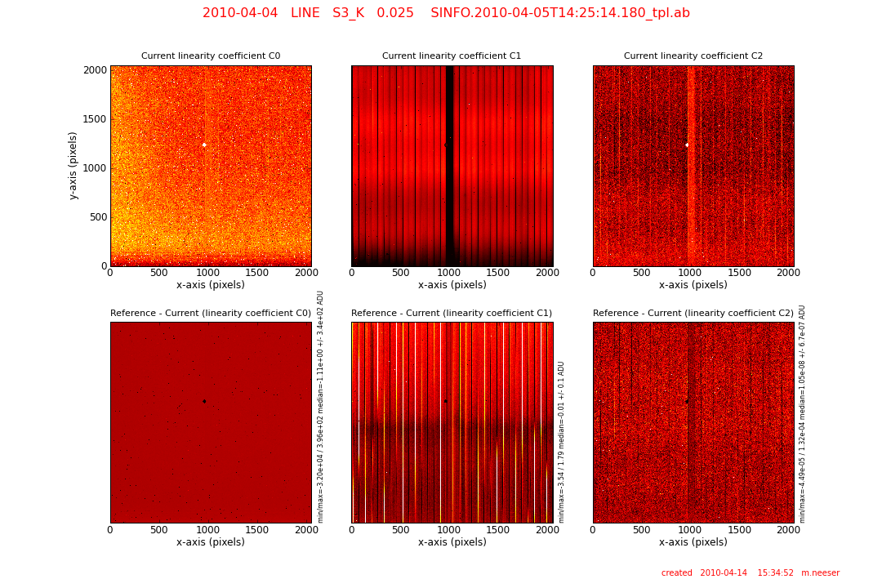Select the Reference - Current C1 difference image

pyautogui.click(x=452, y=422)
